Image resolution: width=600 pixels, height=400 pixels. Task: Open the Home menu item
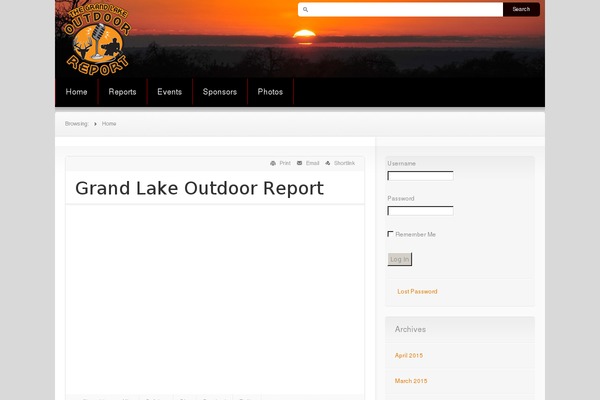(77, 92)
